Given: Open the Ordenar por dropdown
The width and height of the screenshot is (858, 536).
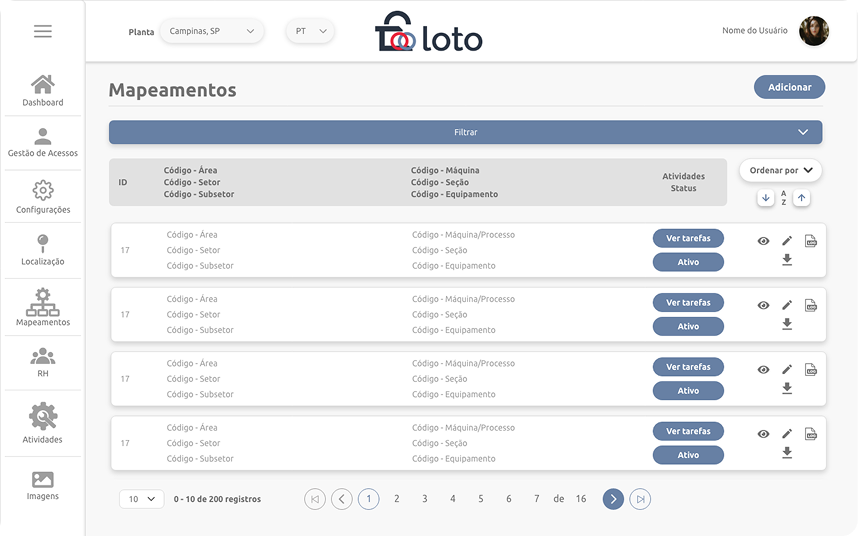Looking at the screenshot, I should click(780, 170).
